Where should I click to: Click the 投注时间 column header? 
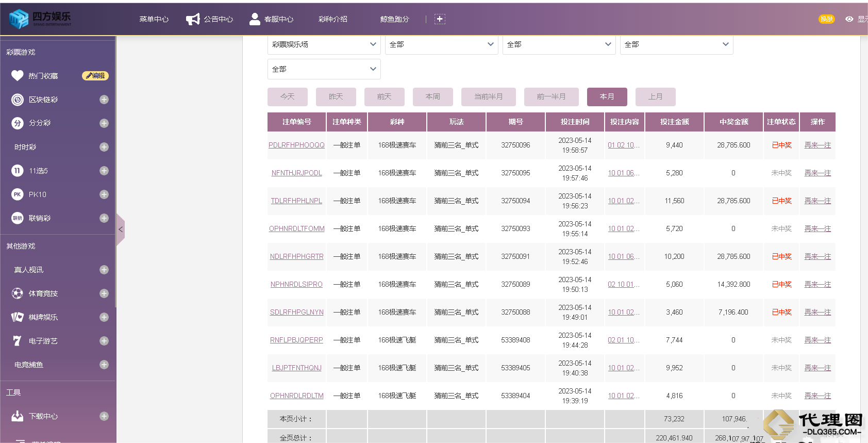click(575, 122)
